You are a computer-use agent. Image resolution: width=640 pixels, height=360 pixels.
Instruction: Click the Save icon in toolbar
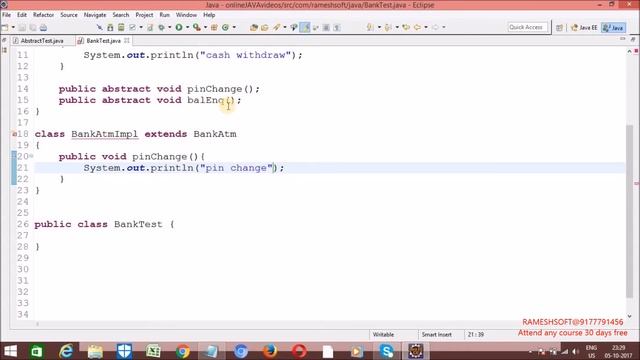click(22, 27)
